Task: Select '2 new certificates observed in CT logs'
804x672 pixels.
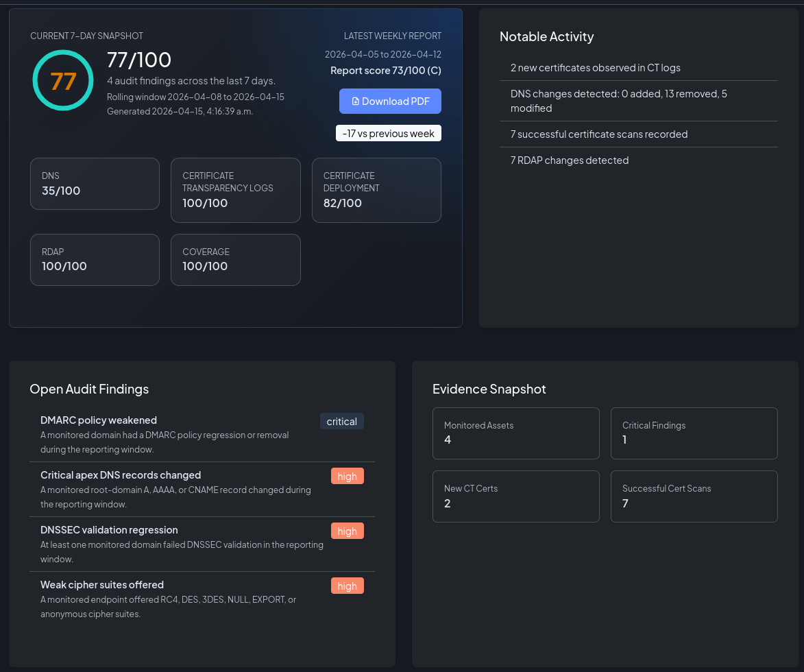Action: coord(638,68)
